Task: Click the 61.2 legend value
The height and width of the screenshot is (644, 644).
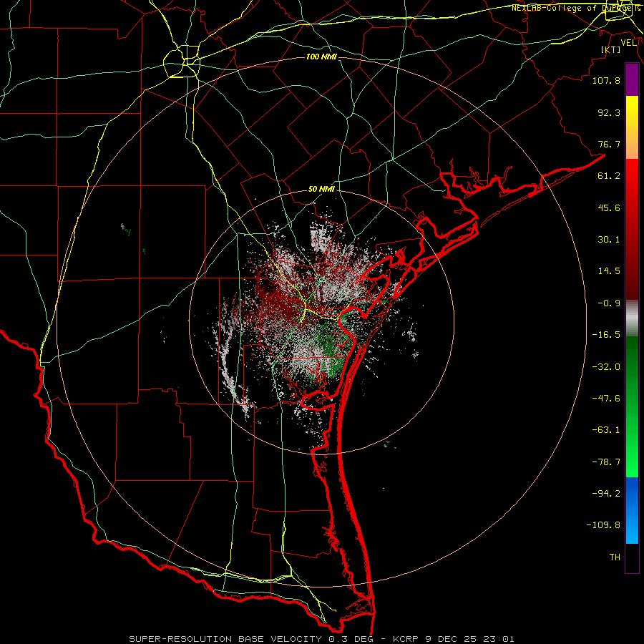Action: [609, 176]
